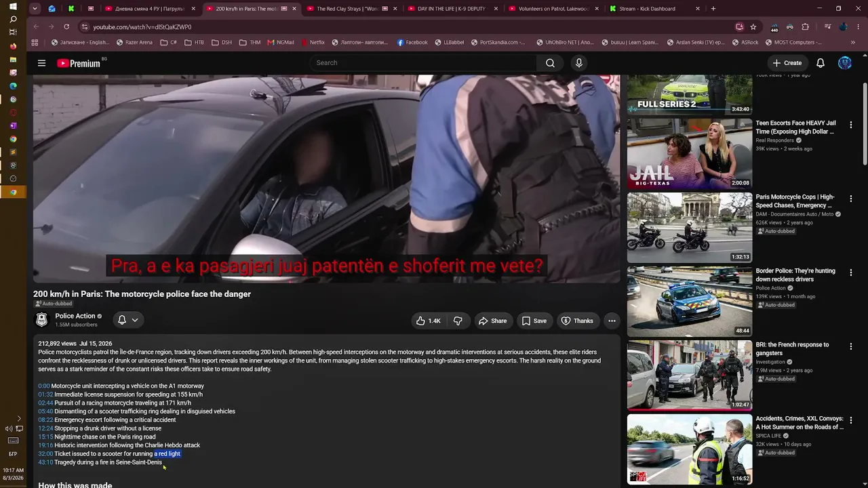Save the video to a playlist
This screenshot has height=488, width=868.
534,321
